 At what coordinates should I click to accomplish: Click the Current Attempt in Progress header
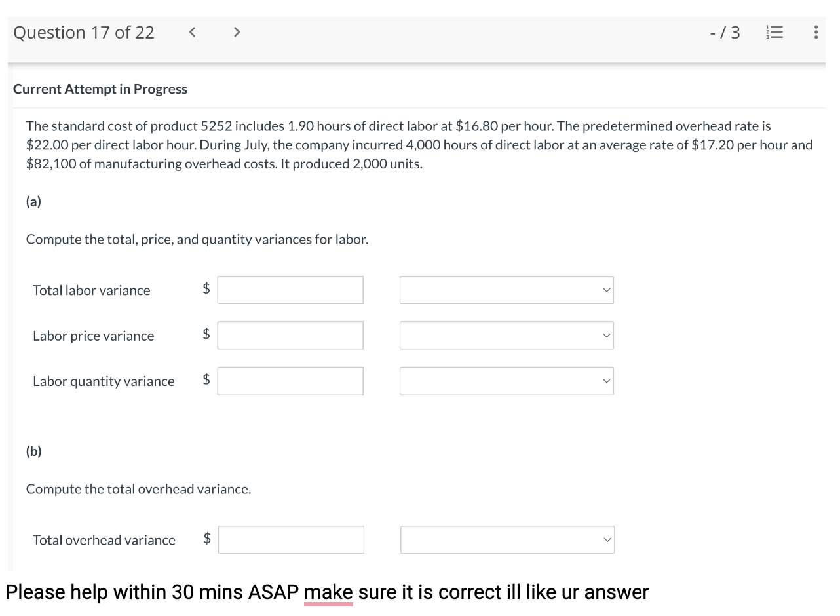[x=100, y=89]
